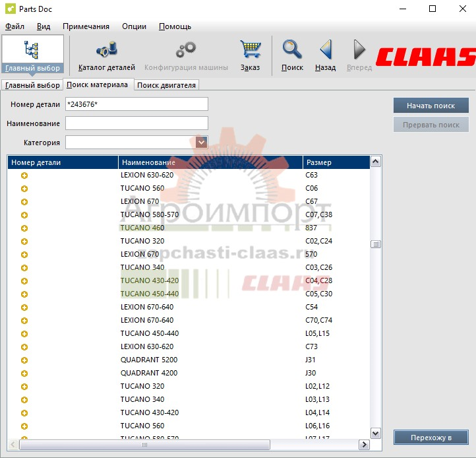The height and width of the screenshot is (458, 476).
Task: Open the Вид menu
Action: 44,26
